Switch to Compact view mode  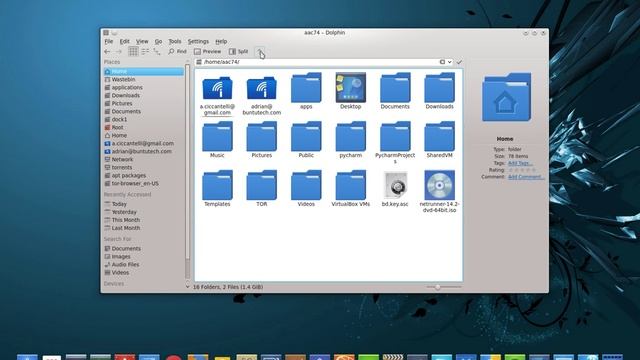[x=145, y=51]
